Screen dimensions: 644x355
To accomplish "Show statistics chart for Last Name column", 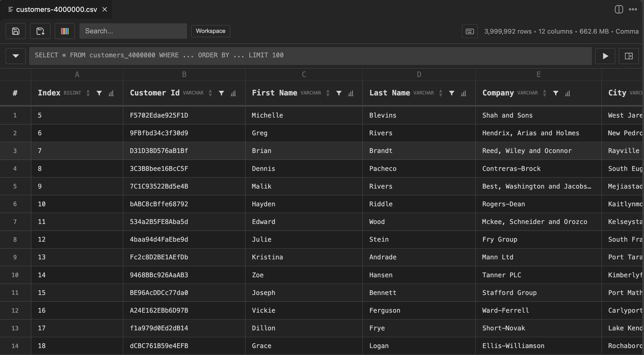I will (x=463, y=93).
